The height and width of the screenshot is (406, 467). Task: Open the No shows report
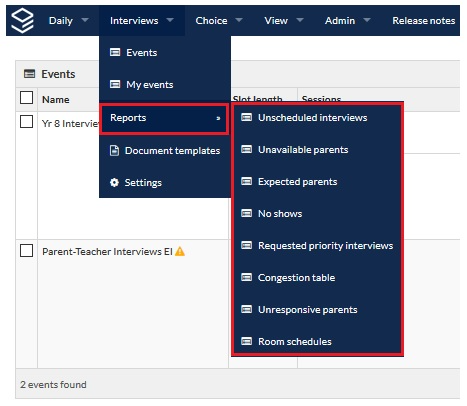(280, 213)
